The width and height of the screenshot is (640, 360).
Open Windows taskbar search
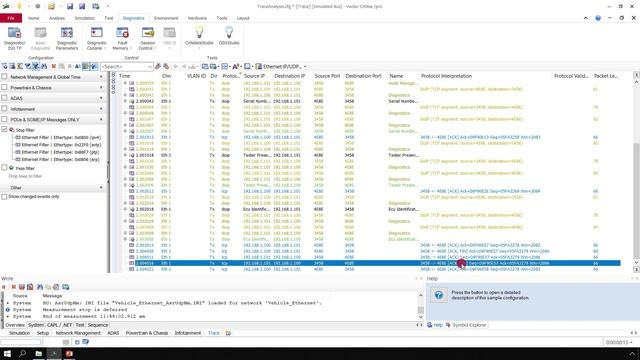(x=22, y=353)
